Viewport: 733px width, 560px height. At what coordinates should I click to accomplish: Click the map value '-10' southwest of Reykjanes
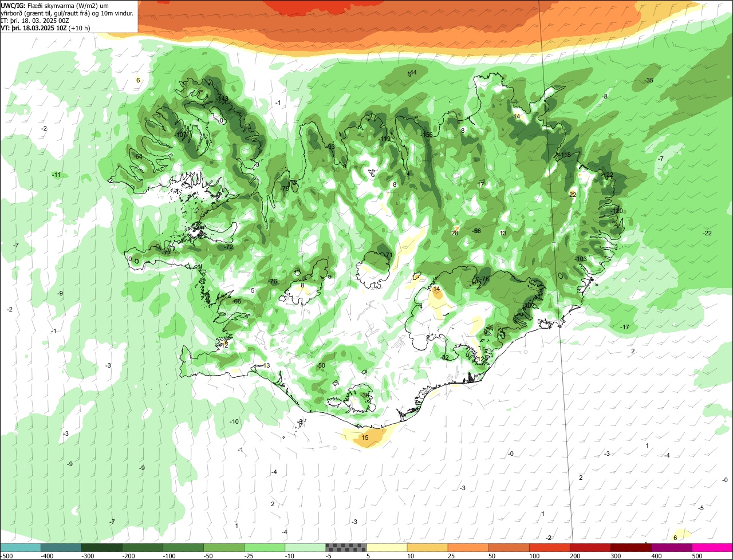tap(234, 421)
